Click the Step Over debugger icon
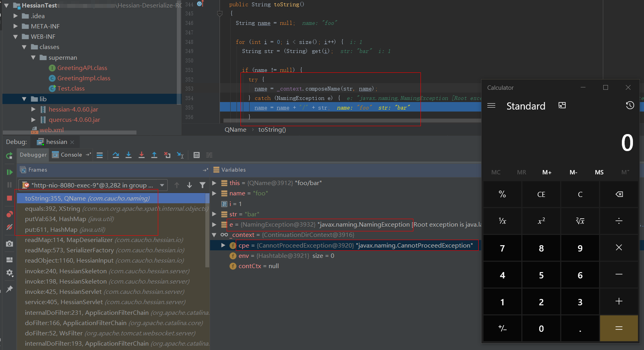 pyautogui.click(x=116, y=155)
